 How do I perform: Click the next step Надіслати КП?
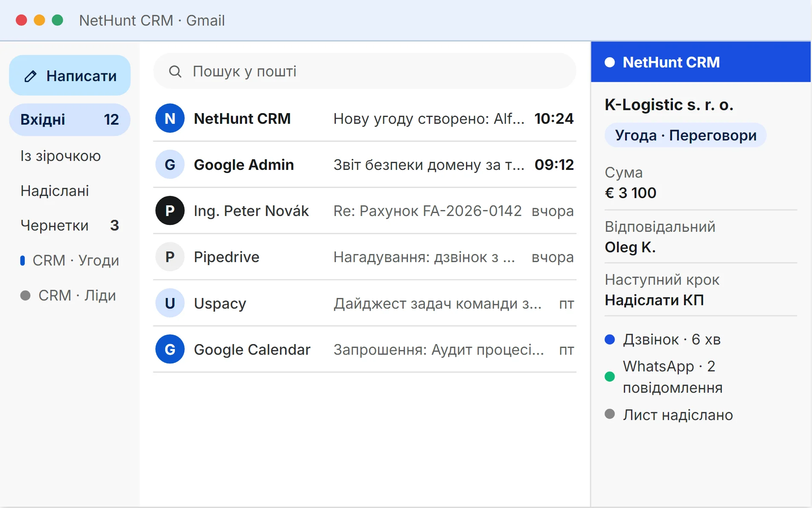[x=654, y=300]
